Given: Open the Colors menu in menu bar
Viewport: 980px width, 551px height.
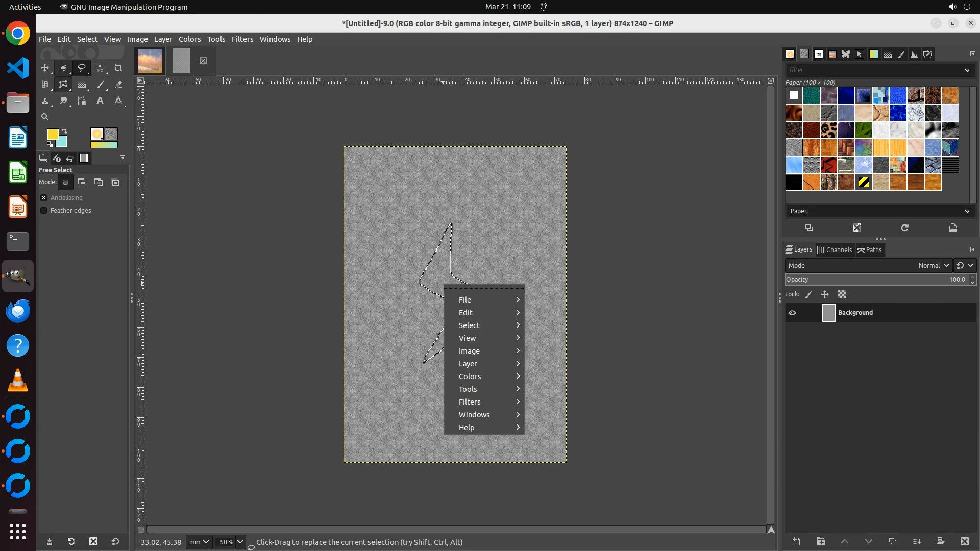Looking at the screenshot, I should tap(189, 39).
